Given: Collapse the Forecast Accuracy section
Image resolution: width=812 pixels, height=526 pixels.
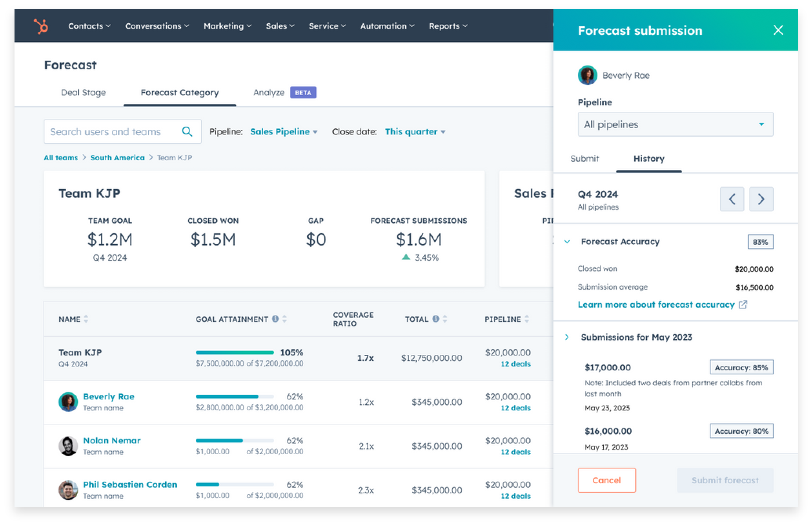Looking at the screenshot, I should (567, 242).
